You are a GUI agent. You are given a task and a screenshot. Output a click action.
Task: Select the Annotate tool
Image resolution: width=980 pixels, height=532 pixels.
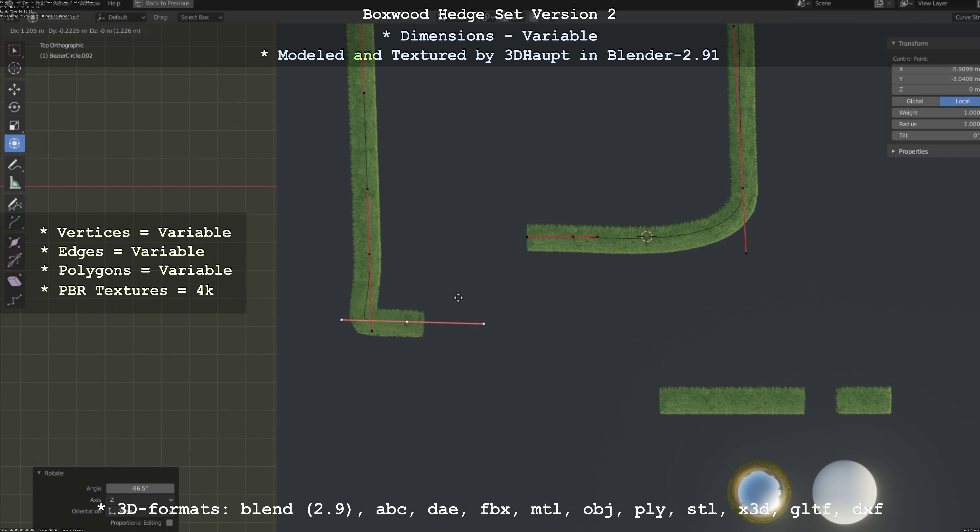14,165
